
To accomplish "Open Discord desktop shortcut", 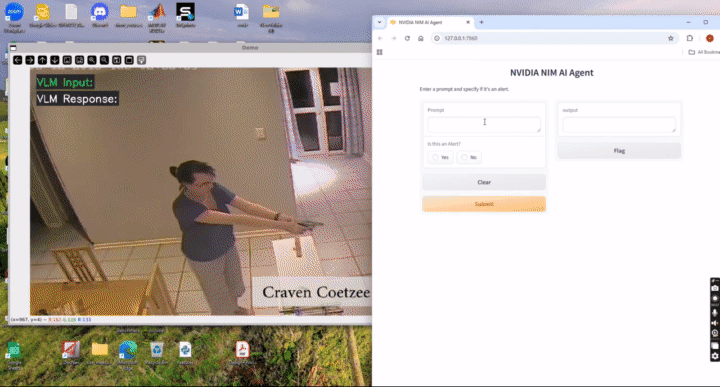I will tap(100, 16).
